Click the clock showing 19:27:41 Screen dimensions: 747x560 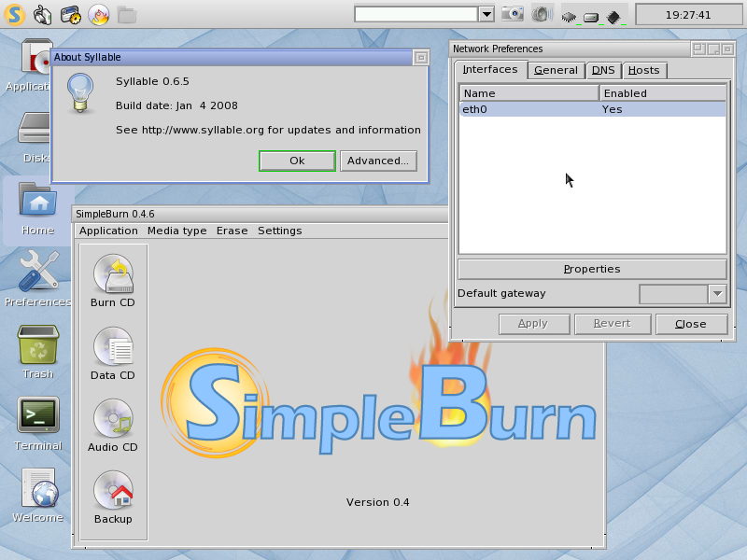point(688,15)
